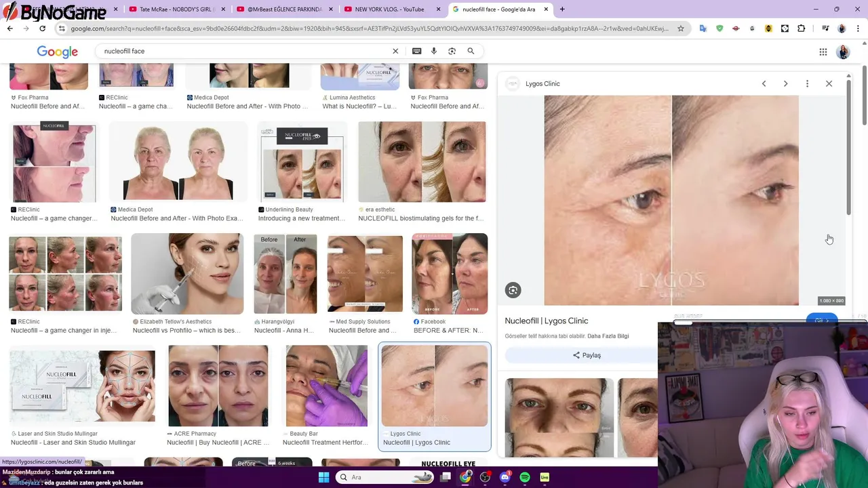Open the on-screen keyboard input tool

pyautogui.click(x=416, y=51)
